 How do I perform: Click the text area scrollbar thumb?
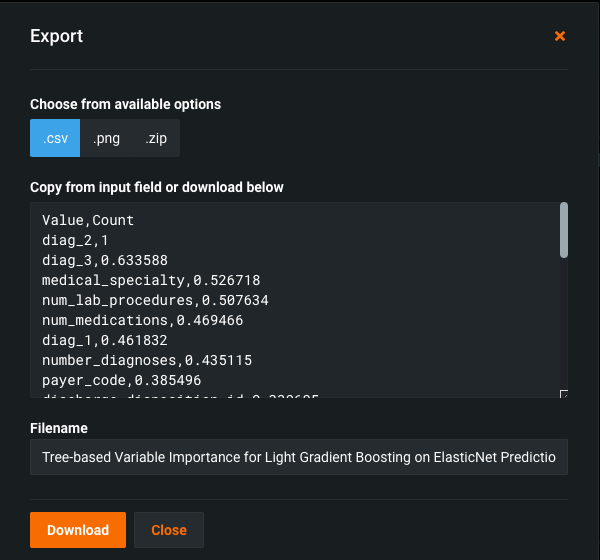(563, 230)
